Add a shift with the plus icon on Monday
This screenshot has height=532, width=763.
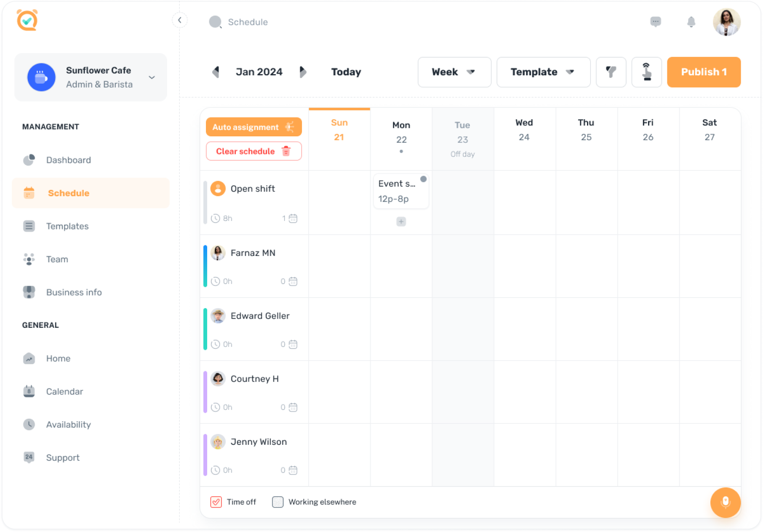coord(401,221)
